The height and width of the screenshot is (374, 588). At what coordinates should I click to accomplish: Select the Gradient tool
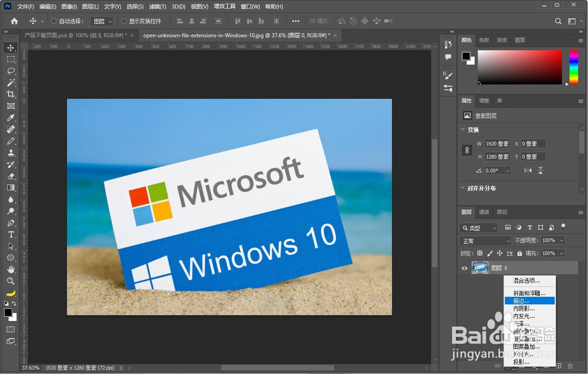click(11, 188)
